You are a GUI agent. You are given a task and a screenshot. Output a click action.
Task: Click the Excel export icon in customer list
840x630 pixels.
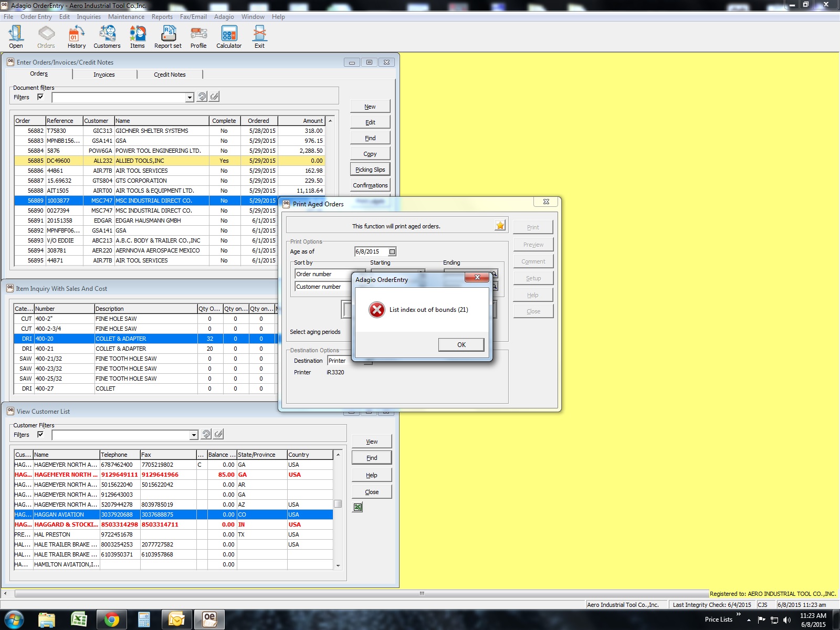pyautogui.click(x=358, y=507)
